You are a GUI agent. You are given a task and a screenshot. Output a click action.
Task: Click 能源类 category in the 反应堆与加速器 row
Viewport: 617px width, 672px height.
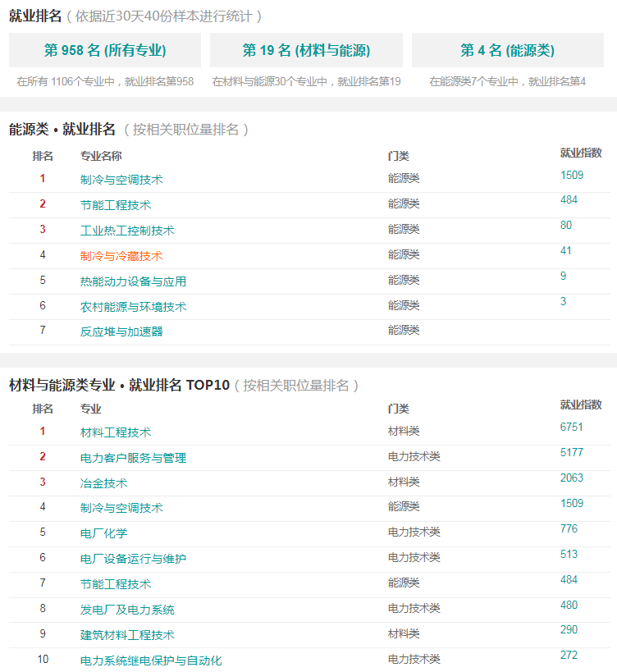tap(404, 330)
